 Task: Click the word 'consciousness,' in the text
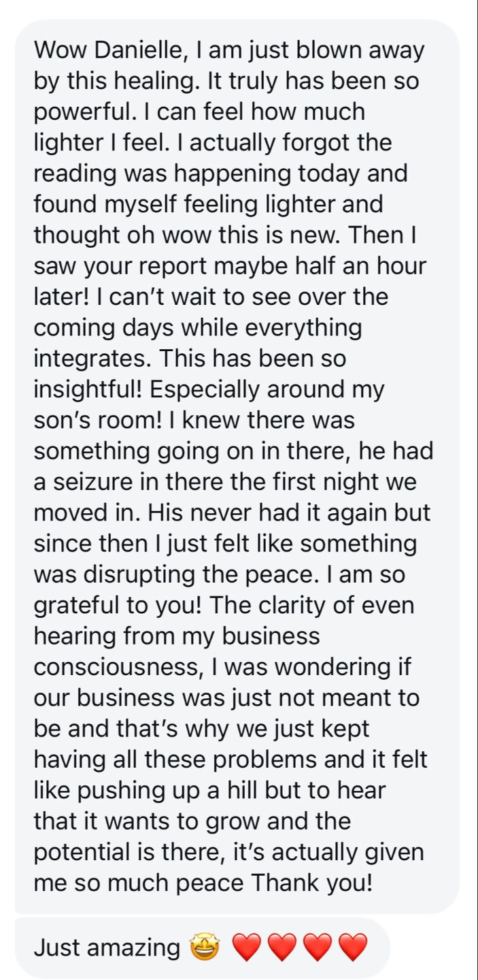(117, 668)
